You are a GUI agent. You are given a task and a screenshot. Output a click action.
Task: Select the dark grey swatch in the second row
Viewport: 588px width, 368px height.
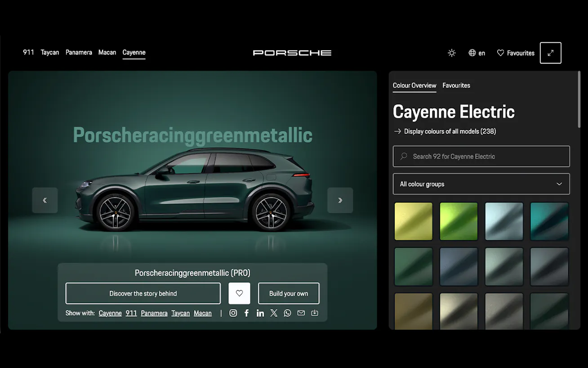click(549, 267)
